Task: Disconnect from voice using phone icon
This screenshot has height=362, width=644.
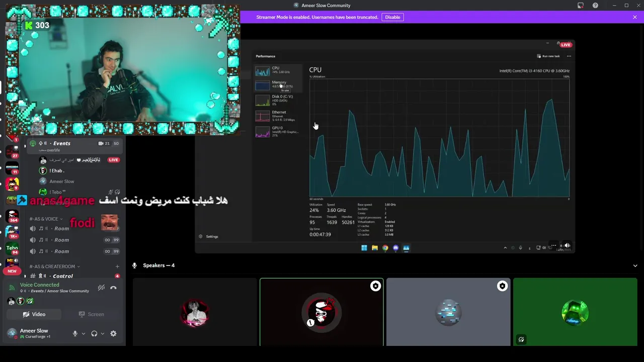Action: (x=113, y=288)
